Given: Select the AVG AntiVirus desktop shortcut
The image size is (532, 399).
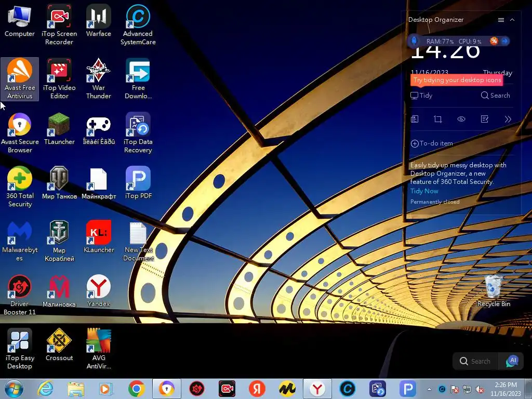Looking at the screenshot, I should coord(98,349).
